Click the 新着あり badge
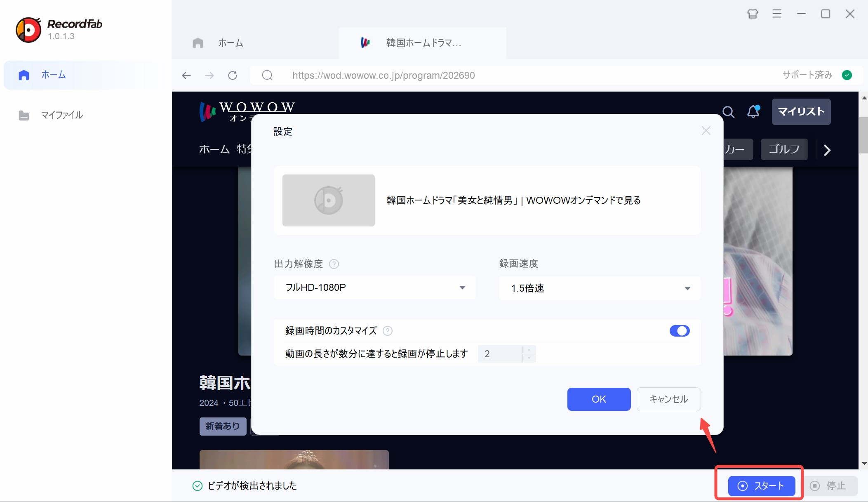This screenshot has height=502, width=868. point(223,426)
